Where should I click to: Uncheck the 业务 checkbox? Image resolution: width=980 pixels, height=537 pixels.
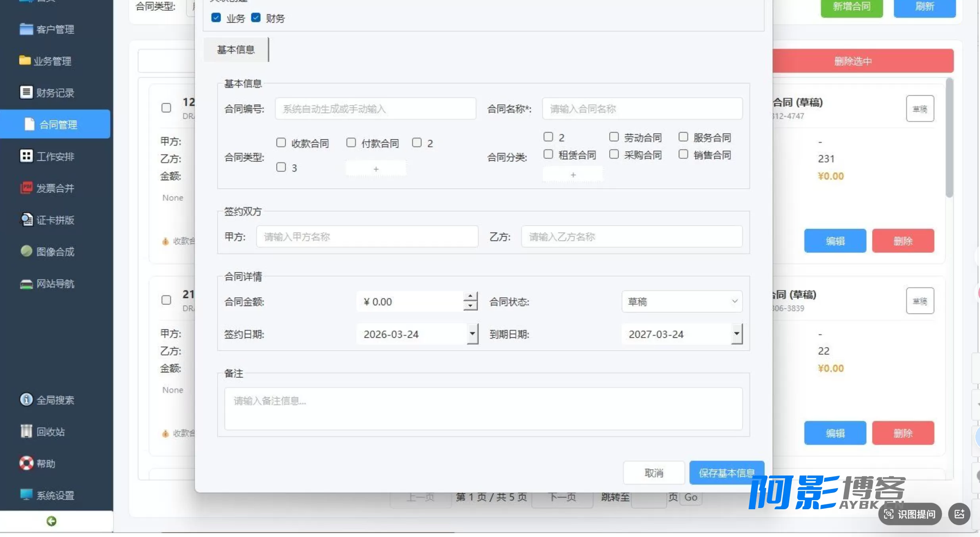pyautogui.click(x=216, y=17)
